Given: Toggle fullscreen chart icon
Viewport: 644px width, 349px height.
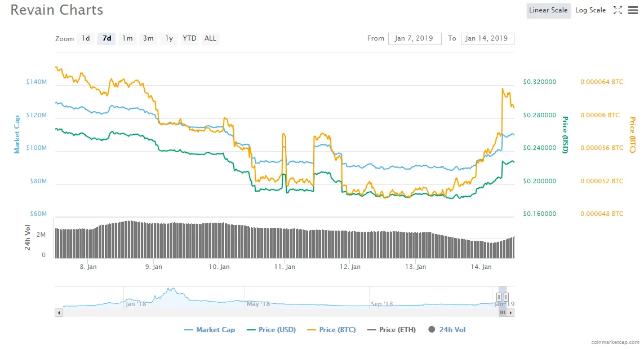Looking at the screenshot, I should click(618, 10).
